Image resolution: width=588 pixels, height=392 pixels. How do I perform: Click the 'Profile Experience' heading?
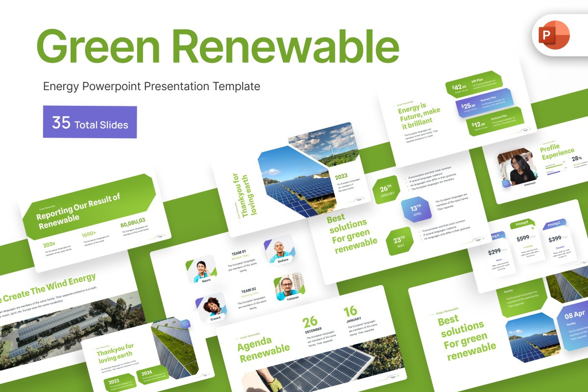[x=557, y=152]
